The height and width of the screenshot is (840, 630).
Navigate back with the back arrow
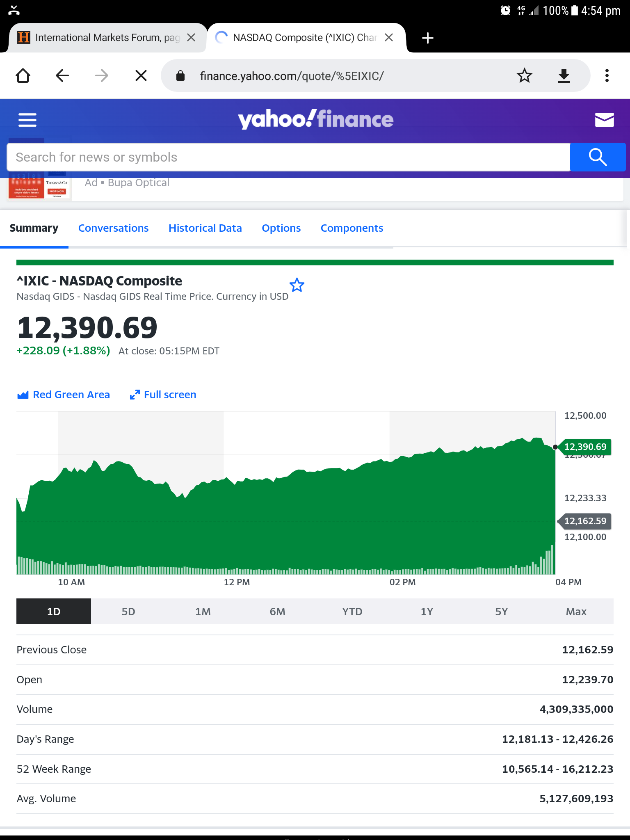pos(62,76)
